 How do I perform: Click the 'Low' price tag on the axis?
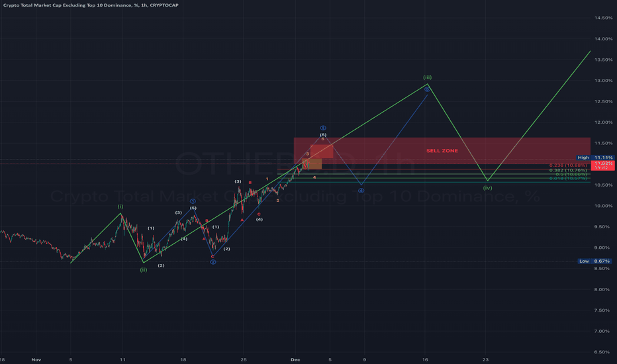pyautogui.click(x=584, y=261)
